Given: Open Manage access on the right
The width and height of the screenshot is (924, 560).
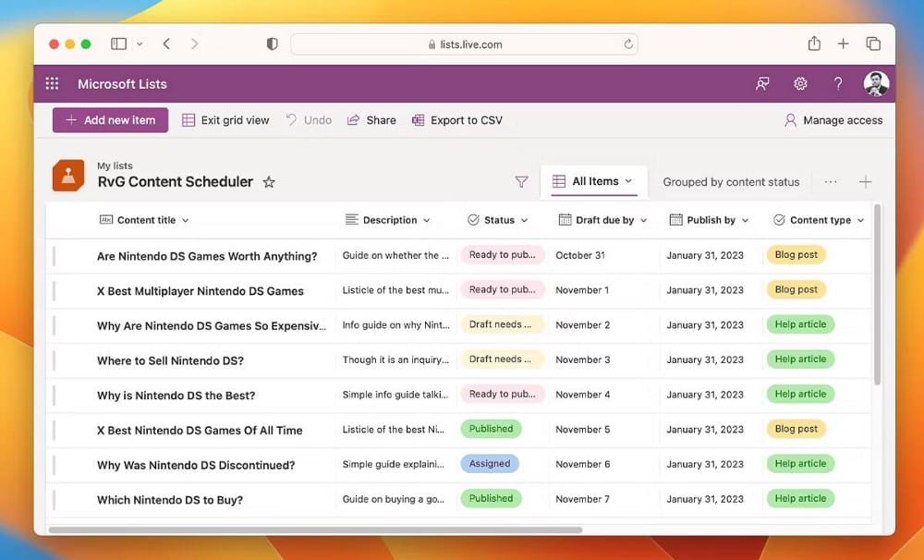Looking at the screenshot, I should coord(833,119).
